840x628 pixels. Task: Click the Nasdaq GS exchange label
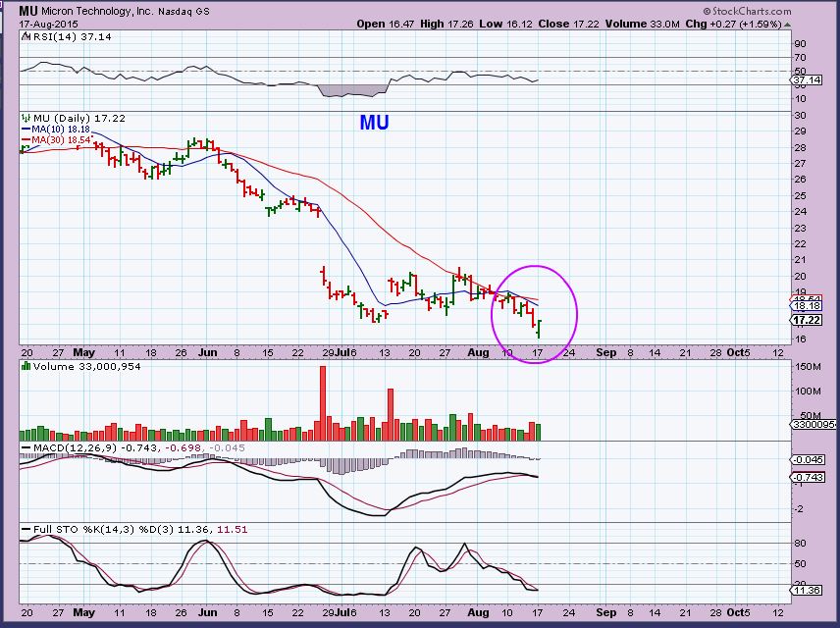click(x=184, y=11)
